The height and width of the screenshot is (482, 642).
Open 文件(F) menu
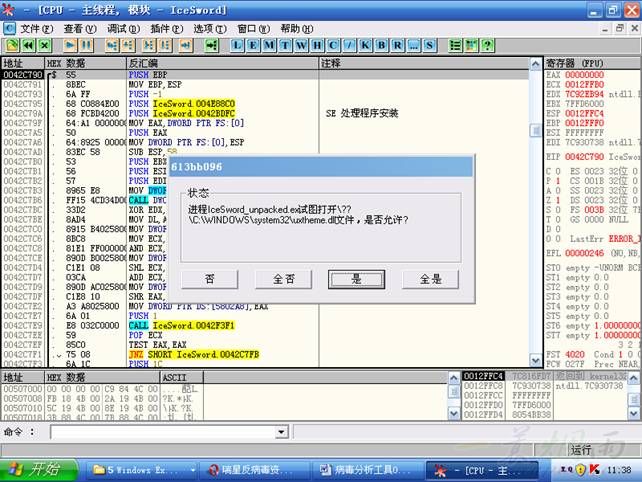(37, 29)
